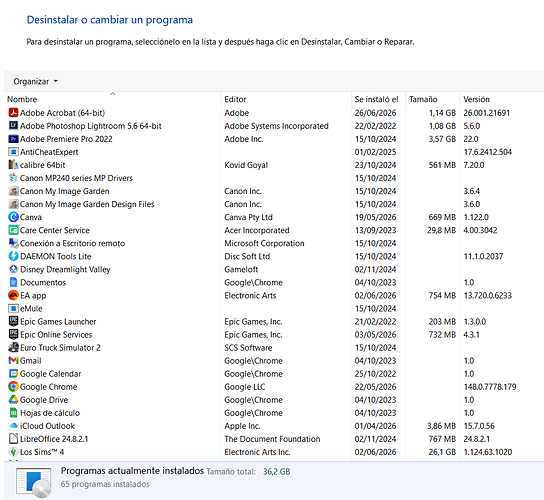The image size is (544, 500).
Task: Click the EA app icon
Action: click(x=13, y=295)
